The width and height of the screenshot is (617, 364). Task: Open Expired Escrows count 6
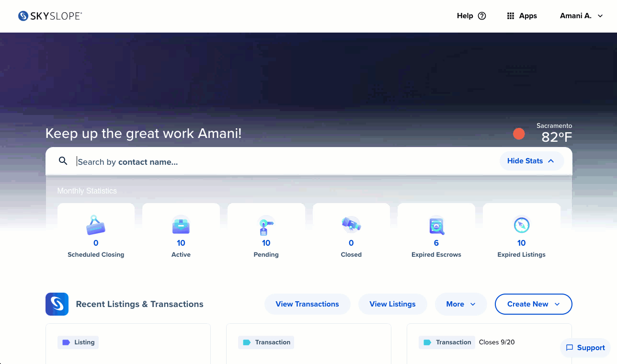point(436,243)
